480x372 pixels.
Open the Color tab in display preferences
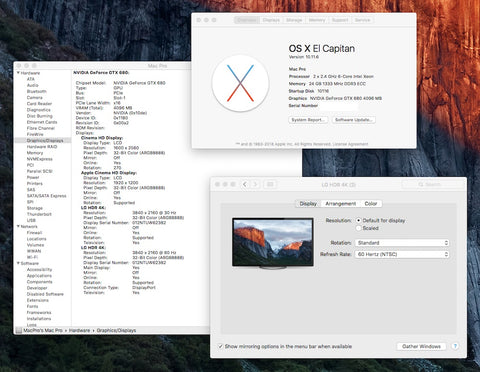(x=371, y=204)
